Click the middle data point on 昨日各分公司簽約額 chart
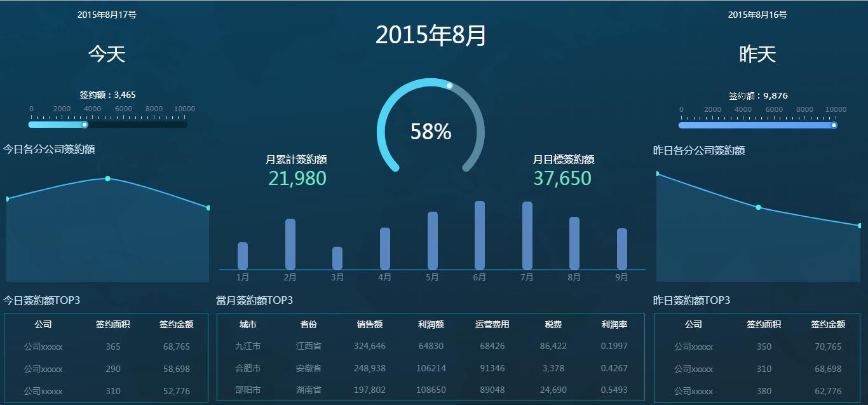Viewport: 868px width, 405px height. 758,207
